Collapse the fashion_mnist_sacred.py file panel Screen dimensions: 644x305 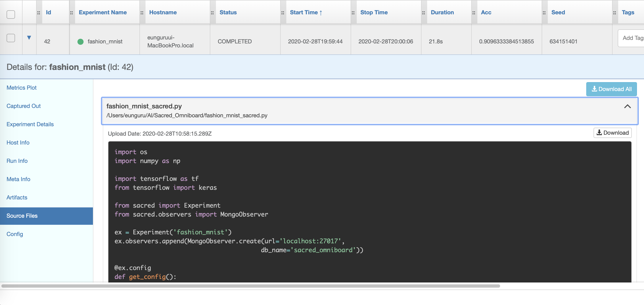click(x=627, y=107)
